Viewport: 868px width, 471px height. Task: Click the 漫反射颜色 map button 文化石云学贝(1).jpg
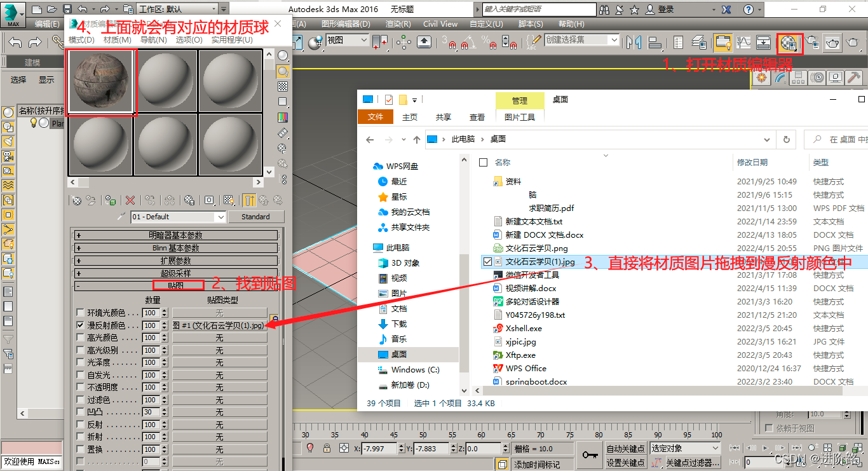click(x=219, y=325)
